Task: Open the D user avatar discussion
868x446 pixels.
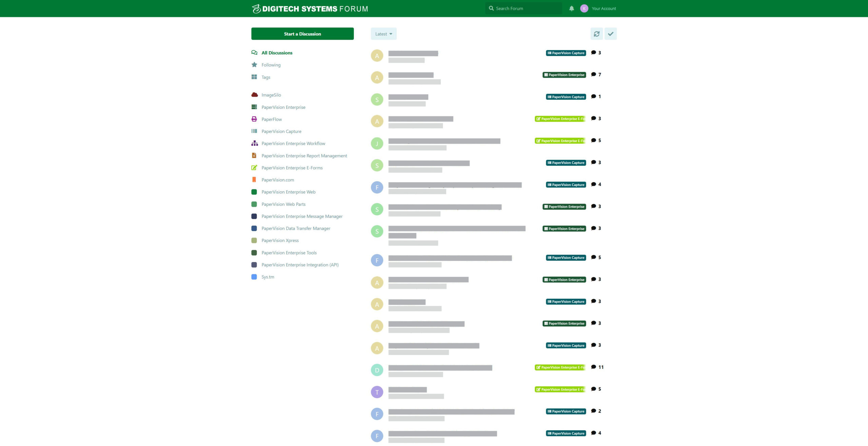Action: point(377,370)
